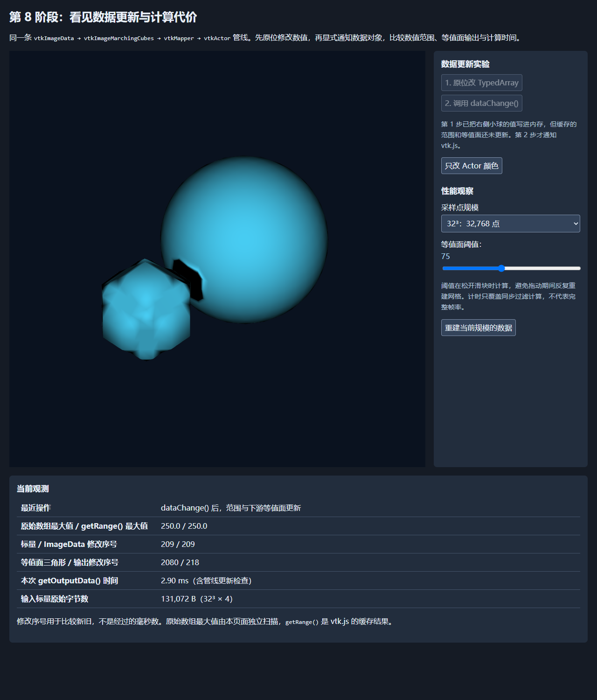The image size is (597, 700).
Task: Click the '当前观测' panel heading
Action: pos(33,489)
